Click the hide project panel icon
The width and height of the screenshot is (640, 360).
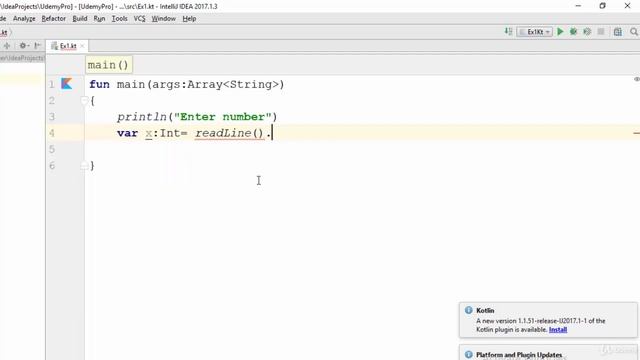click(37, 46)
